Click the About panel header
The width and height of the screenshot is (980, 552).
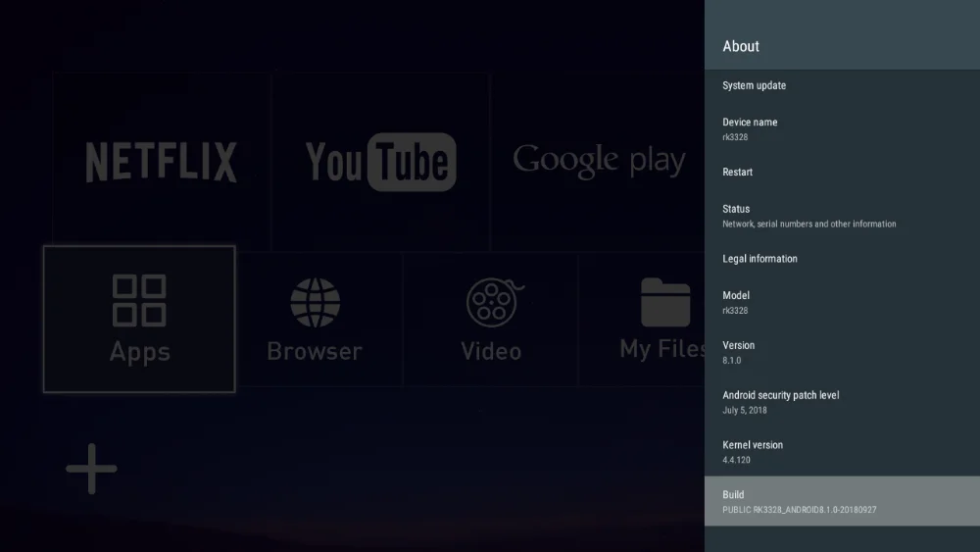842,35
